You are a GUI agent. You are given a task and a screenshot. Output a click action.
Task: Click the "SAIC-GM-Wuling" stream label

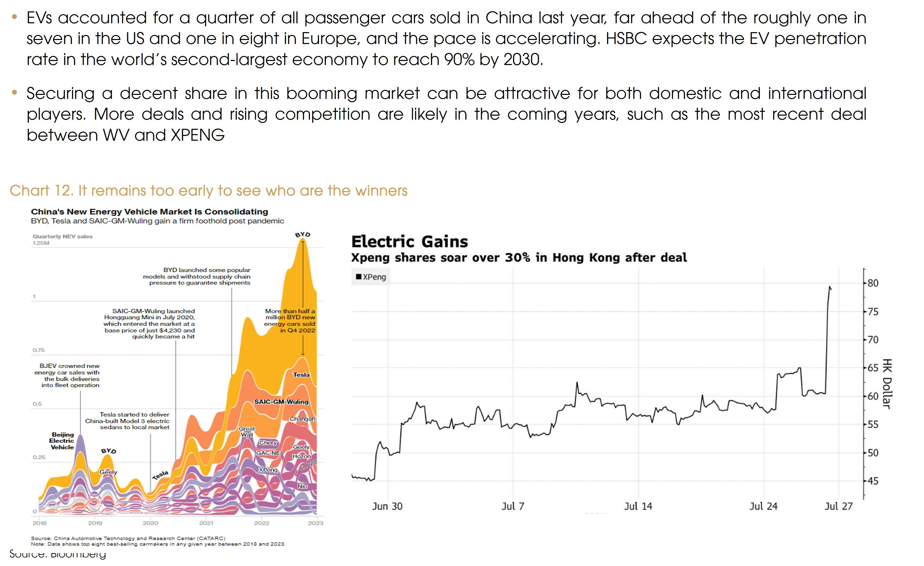coord(281,402)
